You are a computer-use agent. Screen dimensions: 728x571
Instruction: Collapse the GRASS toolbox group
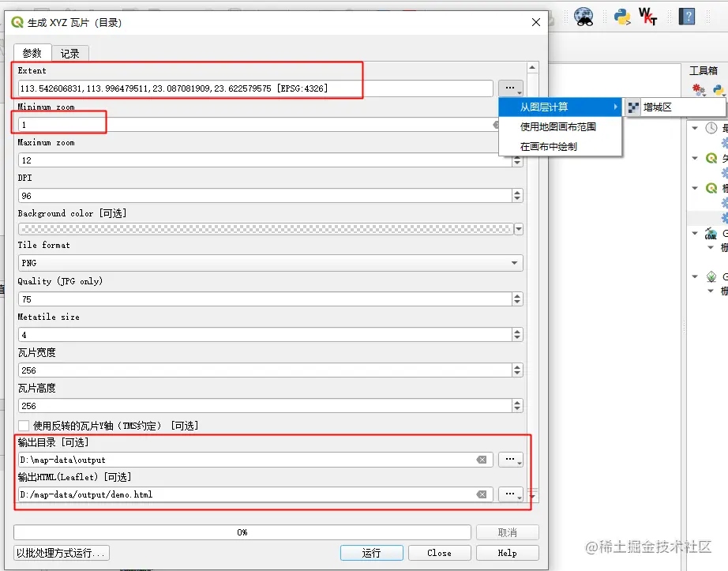[x=695, y=276]
